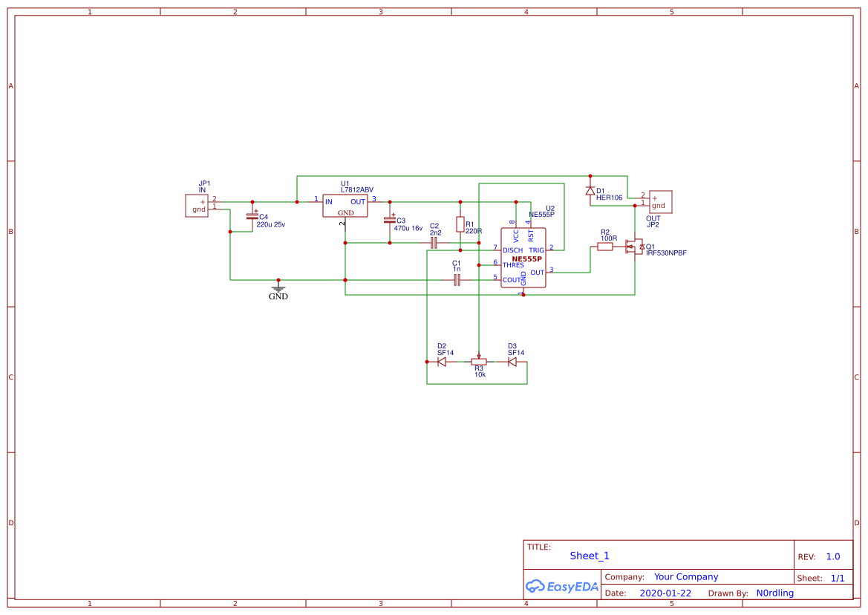Select capacitor C4 220u 25v
The height and width of the screenshot is (615, 868).
pos(252,217)
